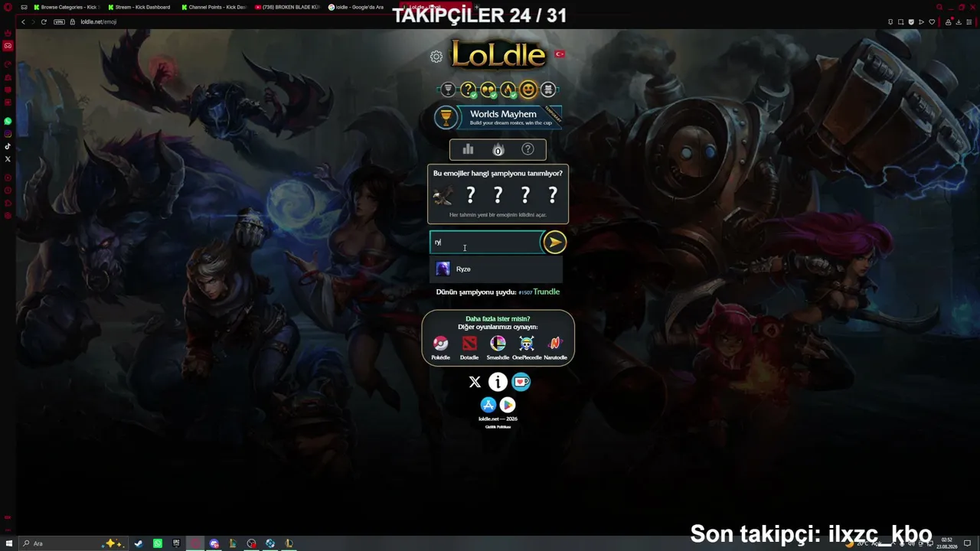
Task: Click the revealed eagle emoji clue
Action: [443, 196]
